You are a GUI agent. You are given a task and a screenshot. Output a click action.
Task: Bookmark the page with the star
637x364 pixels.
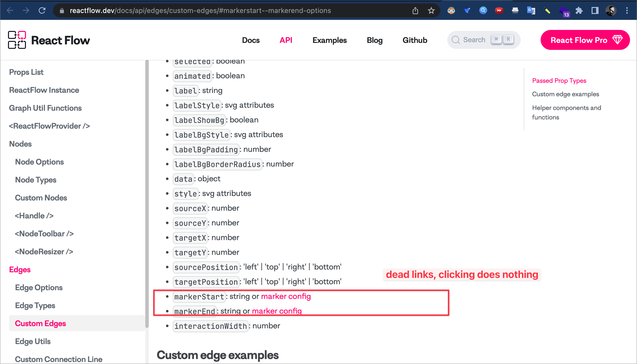[x=431, y=10]
